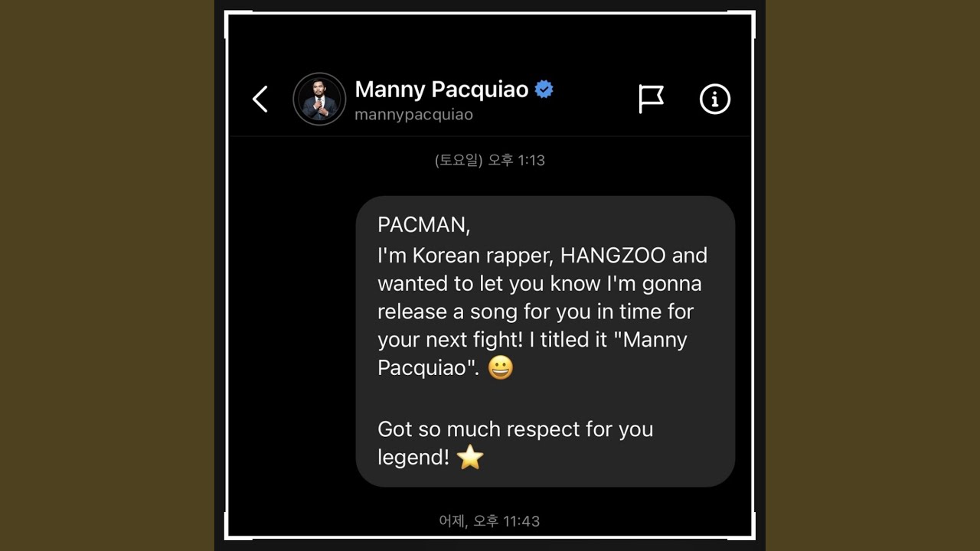The height and width of the screenshot is (551, 980).
Task: Click the PACMAN greeting line
Action: click(424, 225)
